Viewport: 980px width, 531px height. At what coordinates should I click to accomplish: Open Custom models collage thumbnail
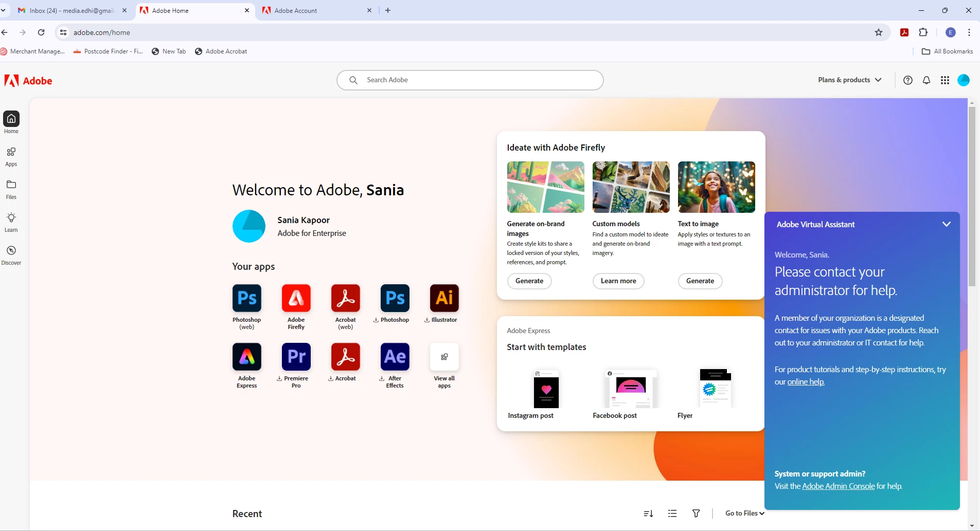tap(631, 187)
